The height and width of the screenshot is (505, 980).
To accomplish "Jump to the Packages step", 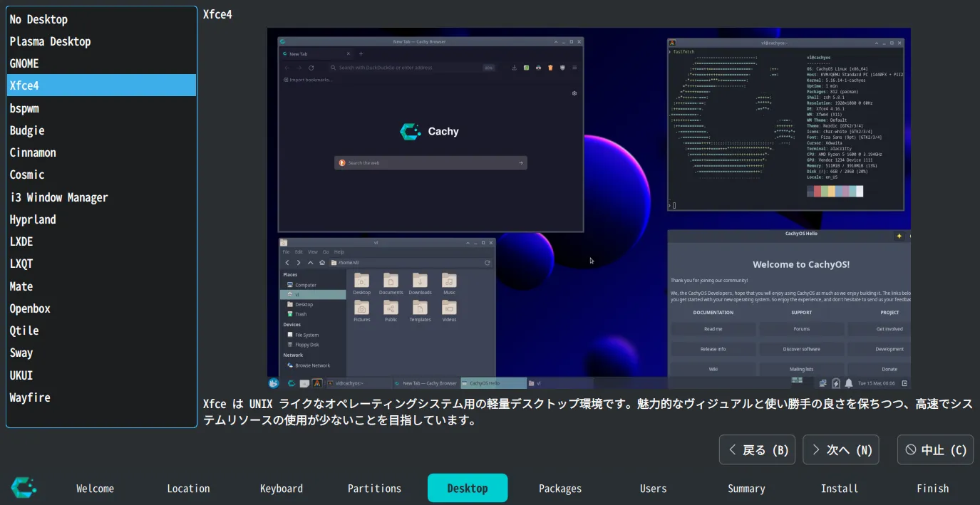I will [560, 489].
